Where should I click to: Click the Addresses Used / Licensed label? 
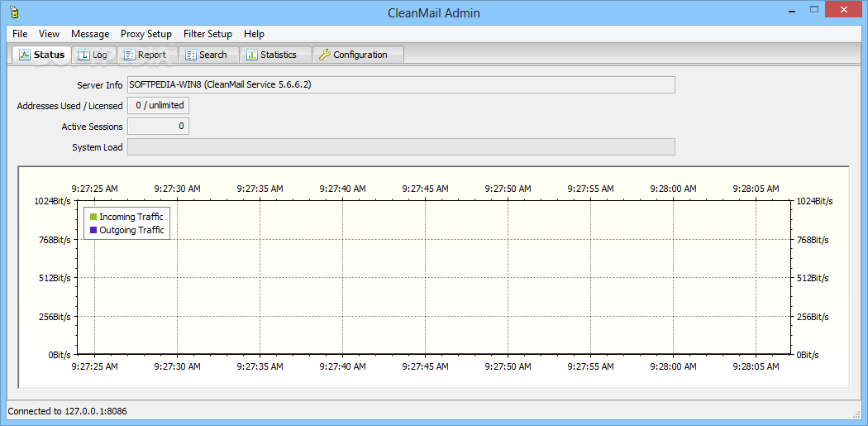[69, 106]
